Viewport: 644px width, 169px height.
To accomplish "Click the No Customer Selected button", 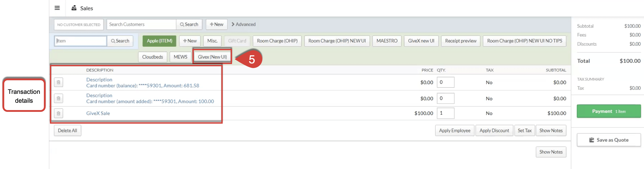I will 79,24.
